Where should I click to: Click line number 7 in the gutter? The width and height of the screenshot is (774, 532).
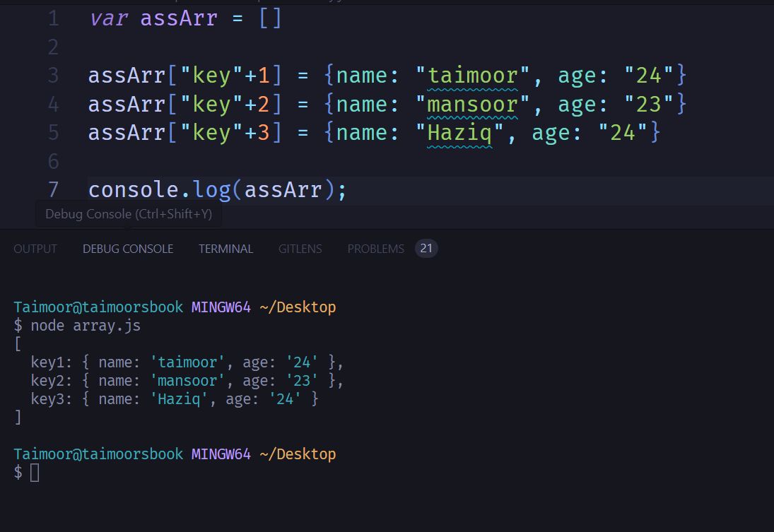(x=54, y=190)
